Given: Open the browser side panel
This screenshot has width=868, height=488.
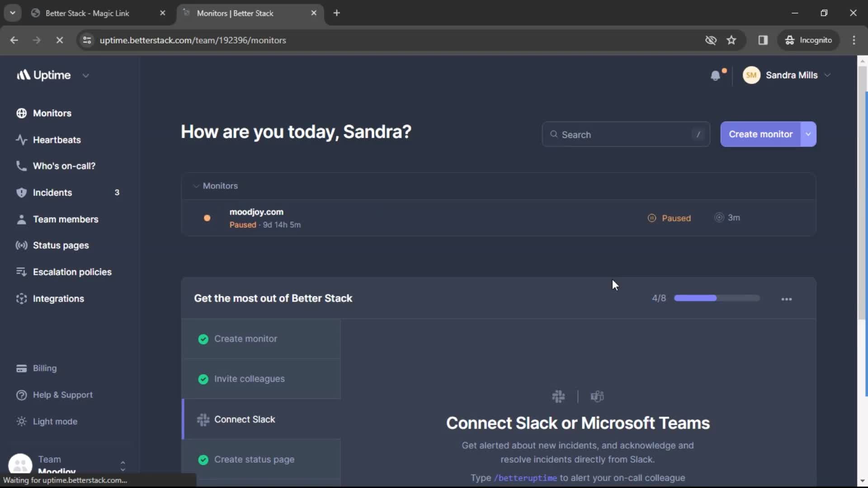Looking at the screenshot, I should [x=763, y=40].
